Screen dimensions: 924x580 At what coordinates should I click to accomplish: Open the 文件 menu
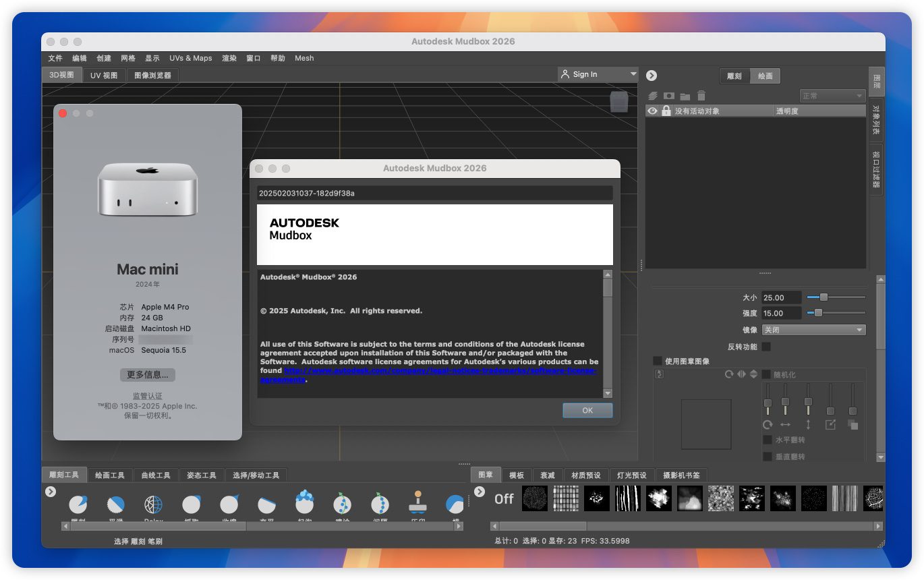click(x=55, y=58)
